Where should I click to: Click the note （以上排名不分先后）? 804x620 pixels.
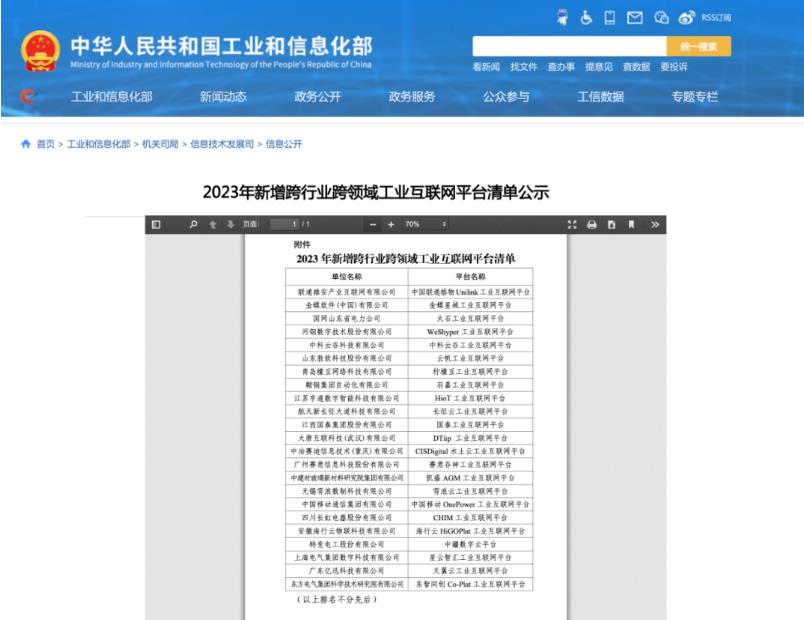click(x=337, y=599)
